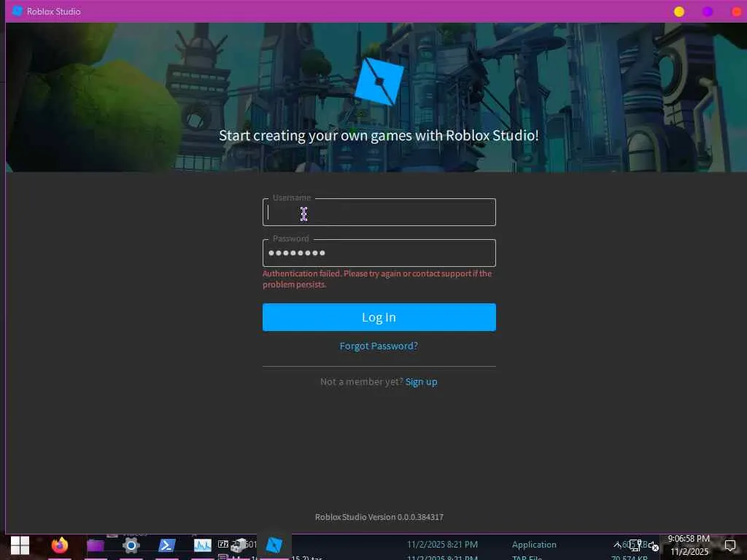Open the Forgot Password? link
This screenshot has width=747, height=560.
pyautogui.click(x=379, y=346)
